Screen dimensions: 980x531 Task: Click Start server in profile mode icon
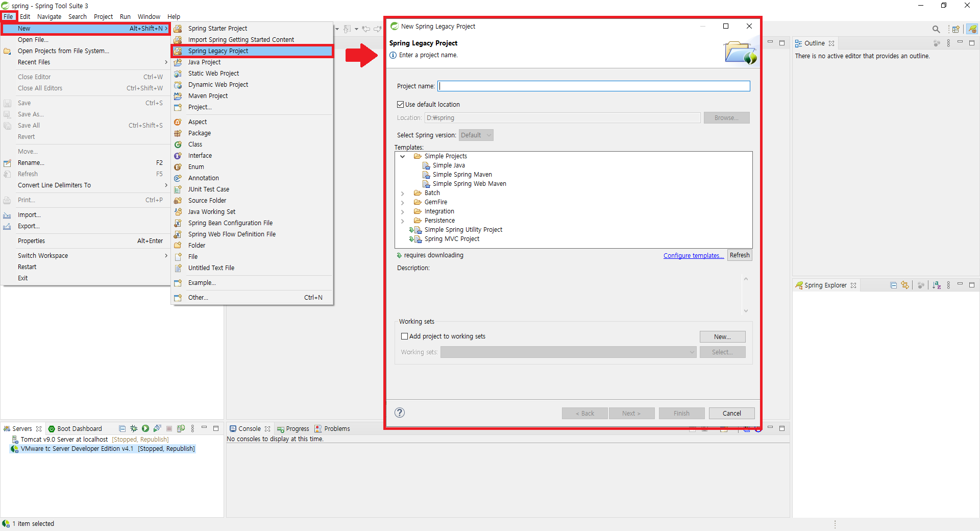[157, 429]
